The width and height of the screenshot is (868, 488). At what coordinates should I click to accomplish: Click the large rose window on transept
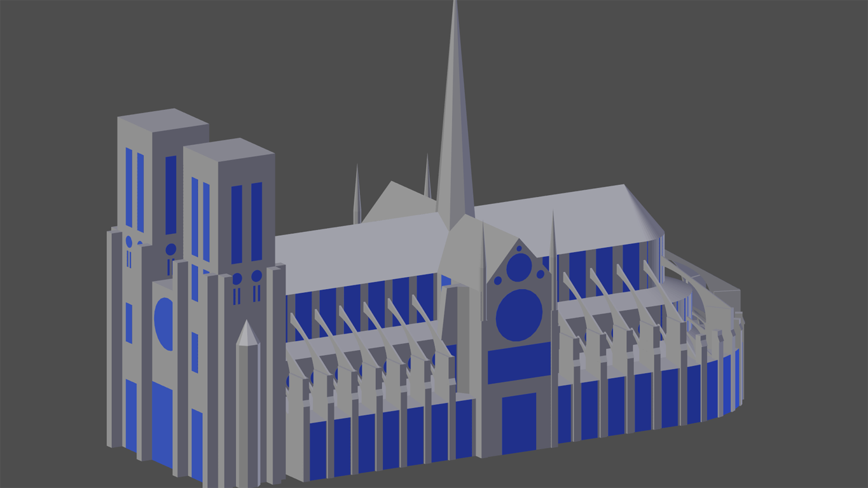[x=519, y=315]
